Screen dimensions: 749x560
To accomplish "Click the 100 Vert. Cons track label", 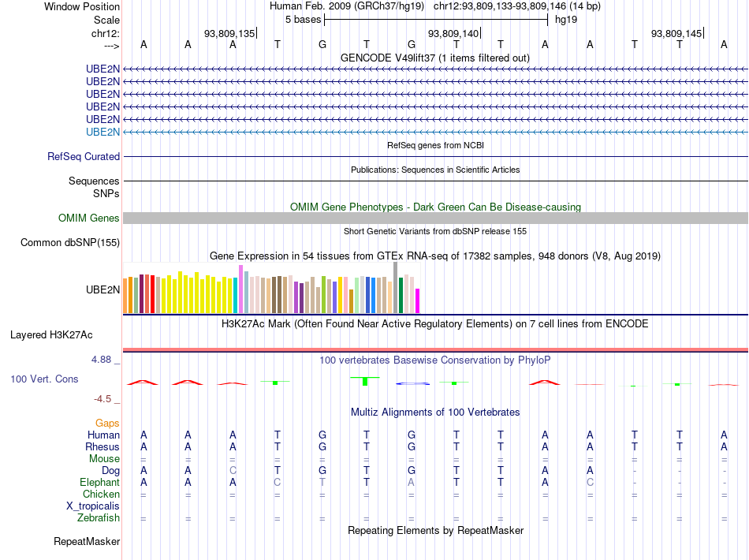I will pyautogui.click(x=44, y=379).
